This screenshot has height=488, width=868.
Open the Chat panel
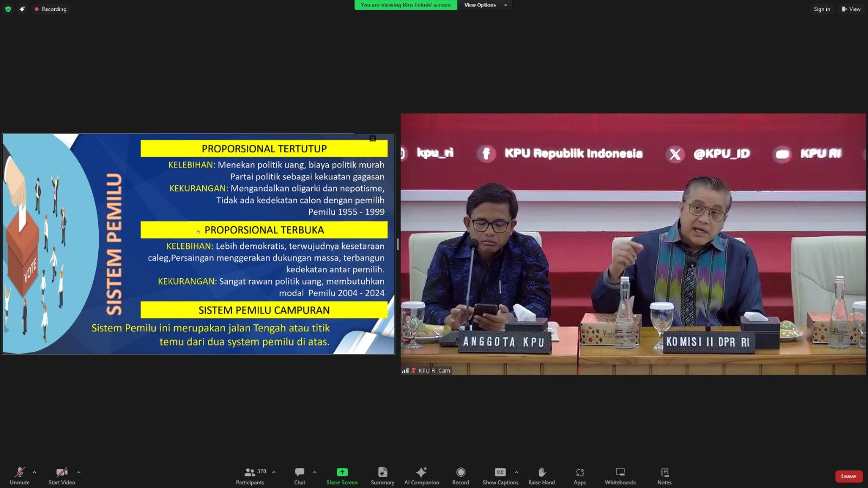299,476
